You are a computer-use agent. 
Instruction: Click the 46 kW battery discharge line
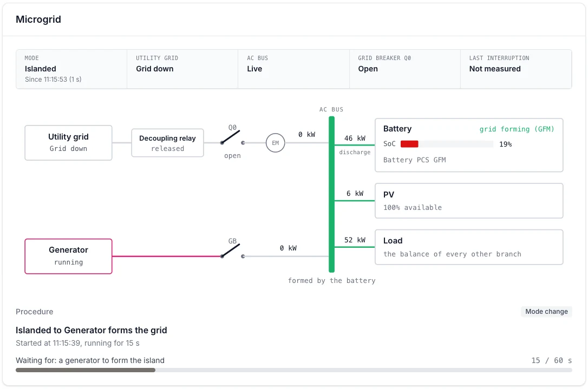[x=355, y=145]
